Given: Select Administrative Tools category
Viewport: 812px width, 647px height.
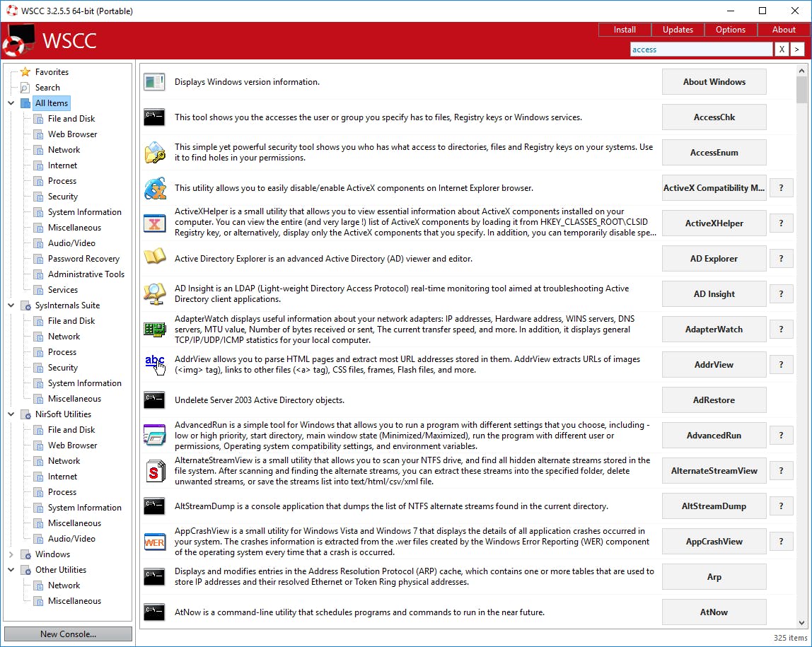Looking at the screenshot, I should click(86, 274).
